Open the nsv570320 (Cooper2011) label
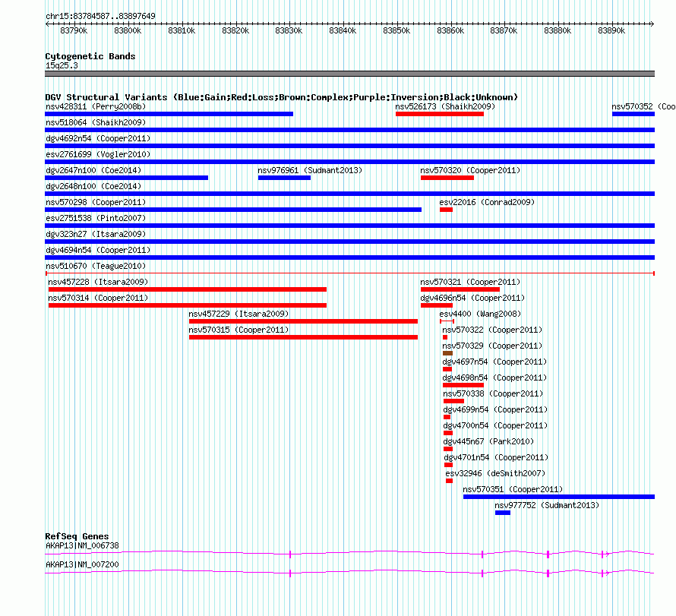This screenshot has height=616, width=676. pyautogui.click(x=470, y=170)
